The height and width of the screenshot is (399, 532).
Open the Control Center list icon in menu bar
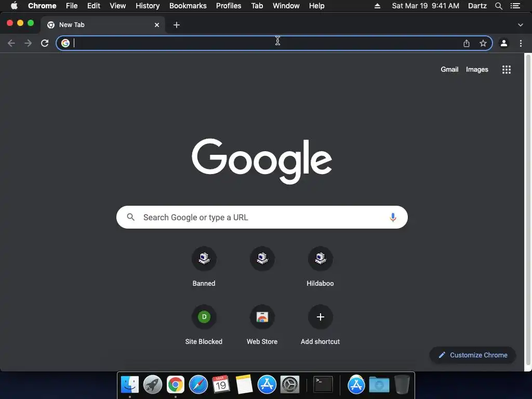point(515,6)
